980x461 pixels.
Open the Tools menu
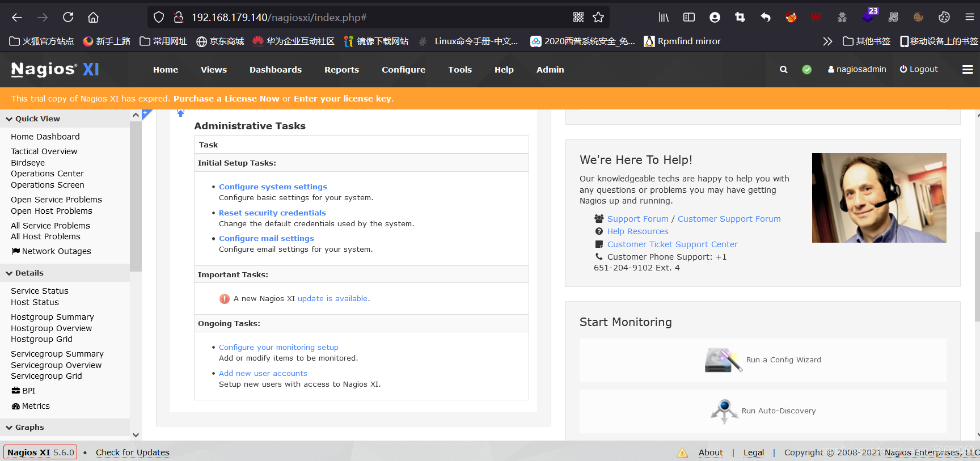coord(460,70)
